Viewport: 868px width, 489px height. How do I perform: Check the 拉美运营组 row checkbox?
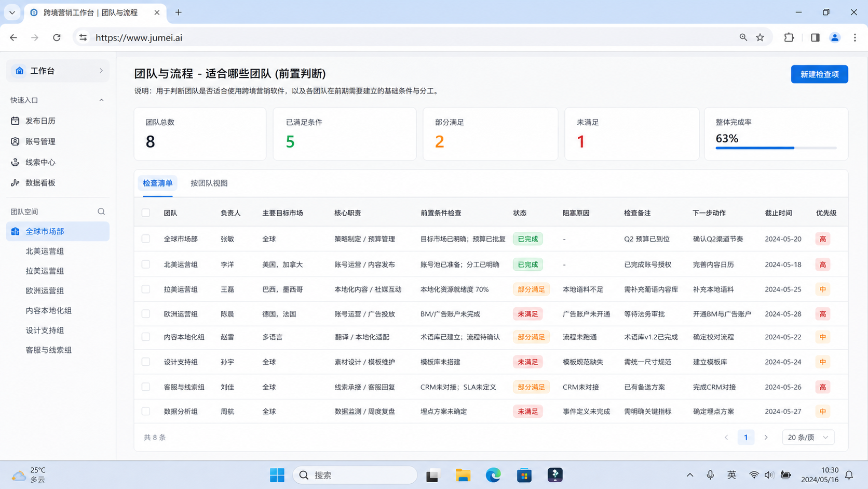(146, 289)
